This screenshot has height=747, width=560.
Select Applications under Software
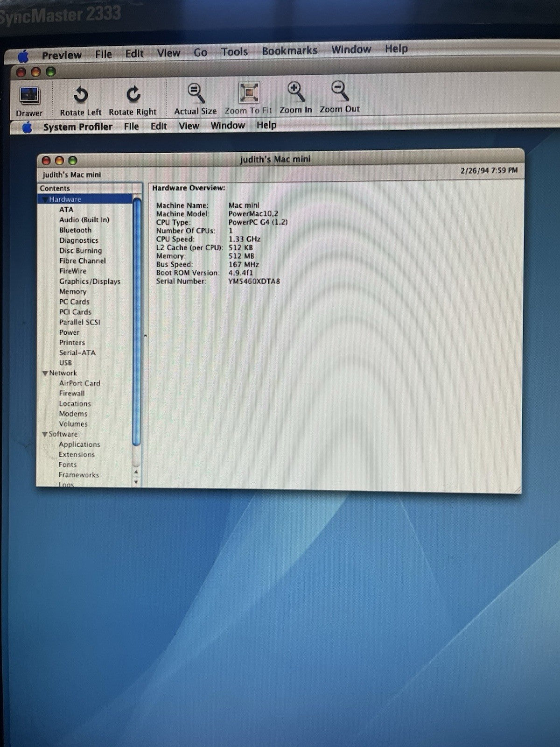[x=79, y=444]
